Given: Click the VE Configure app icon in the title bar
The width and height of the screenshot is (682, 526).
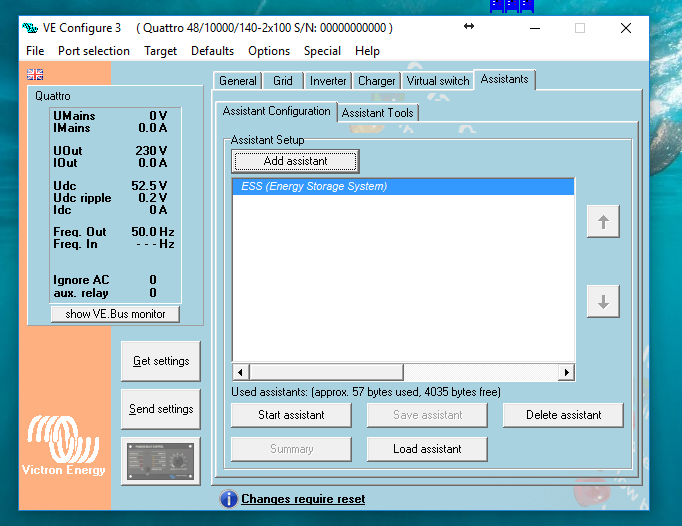Looking at the screenshot, I should pos(30,28).
